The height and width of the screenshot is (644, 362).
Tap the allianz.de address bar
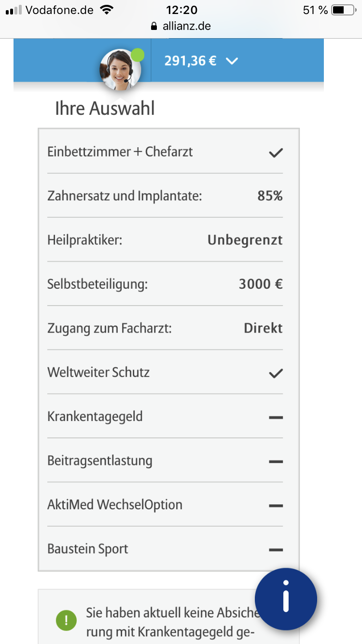pyautogui.click(x=181, y=27)
